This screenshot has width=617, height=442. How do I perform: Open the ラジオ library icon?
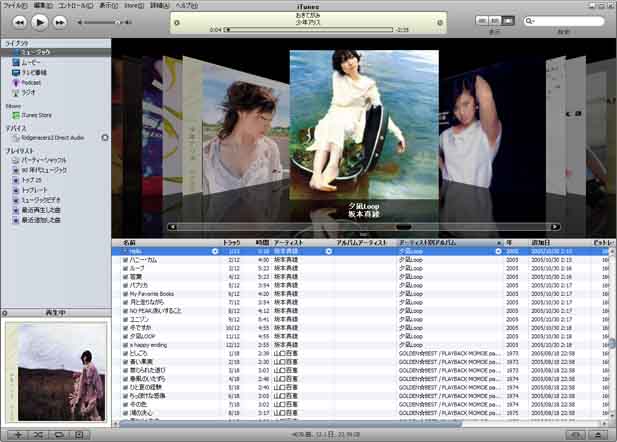16,93
